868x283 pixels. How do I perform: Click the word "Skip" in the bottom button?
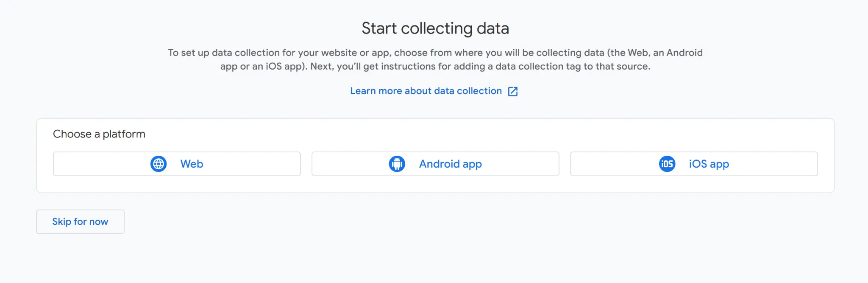click(61, 221)
